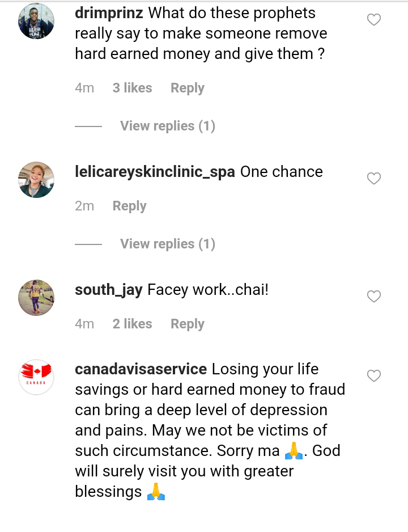Reply to drimprinz's comment
The width and height of the screenshot is (408, 532).
point(187,88)
